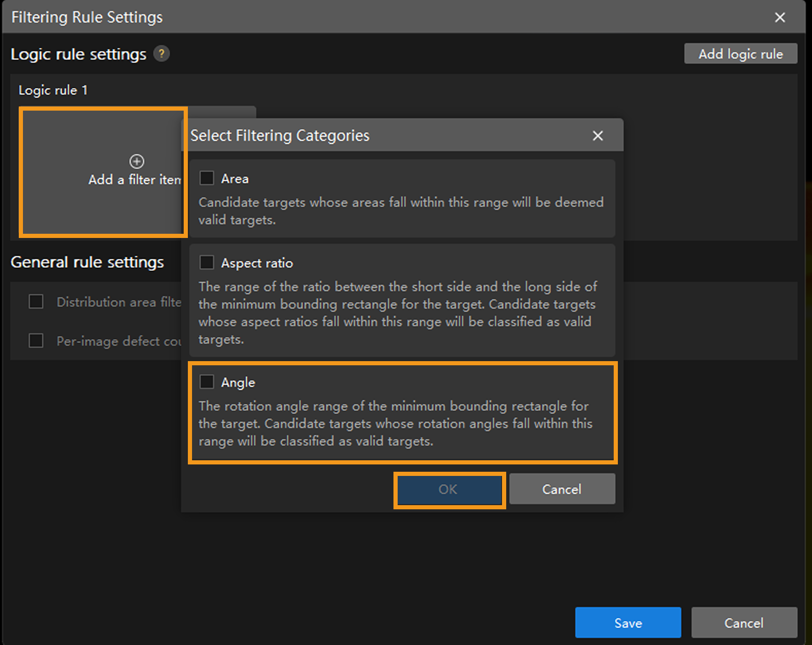Close the Select Filtering Categories dialog
Image resolution: width=812 pixels, height=645 pixels.
[x=598, y=136]
